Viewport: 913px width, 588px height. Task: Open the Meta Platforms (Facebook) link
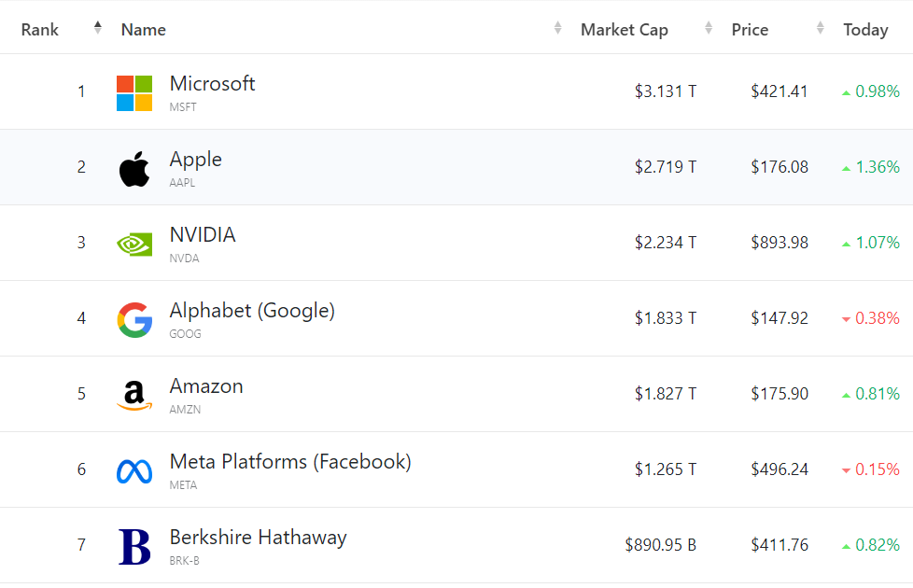pyautogui.click(x=290, y=462)
